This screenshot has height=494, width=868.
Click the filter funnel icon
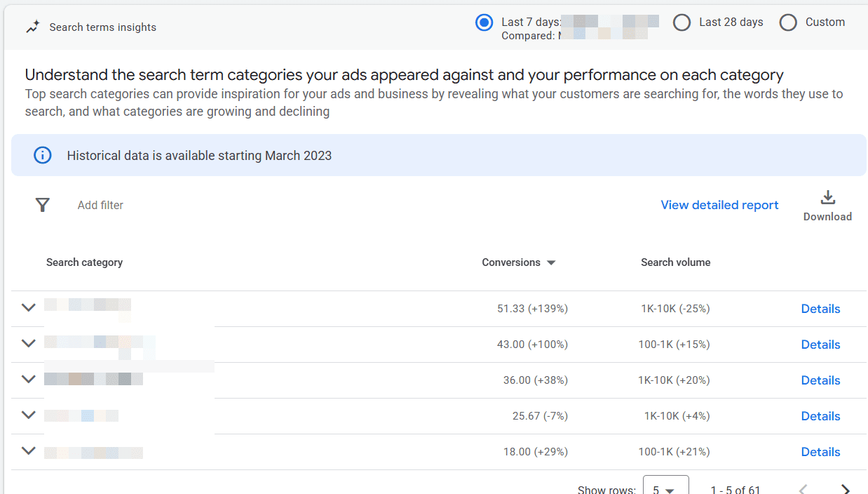(x=43, y=205)
